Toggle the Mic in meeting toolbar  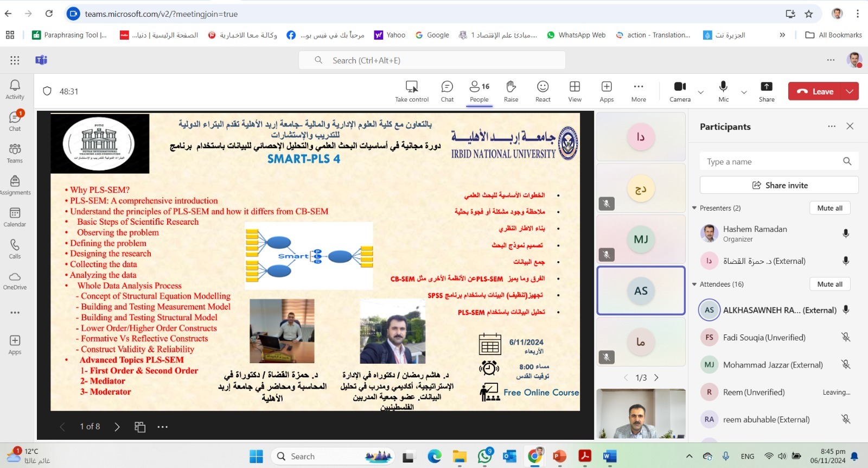coord(723,87)
